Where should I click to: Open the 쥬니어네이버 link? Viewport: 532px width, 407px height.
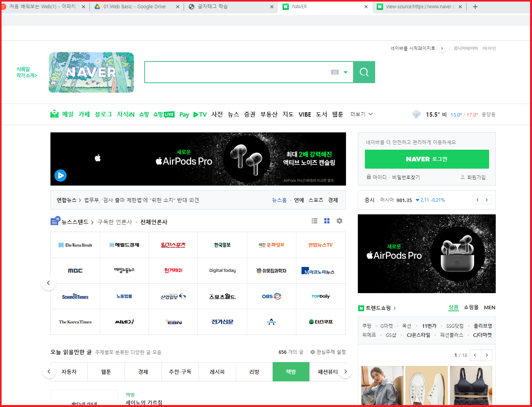[x=465, y=48]
